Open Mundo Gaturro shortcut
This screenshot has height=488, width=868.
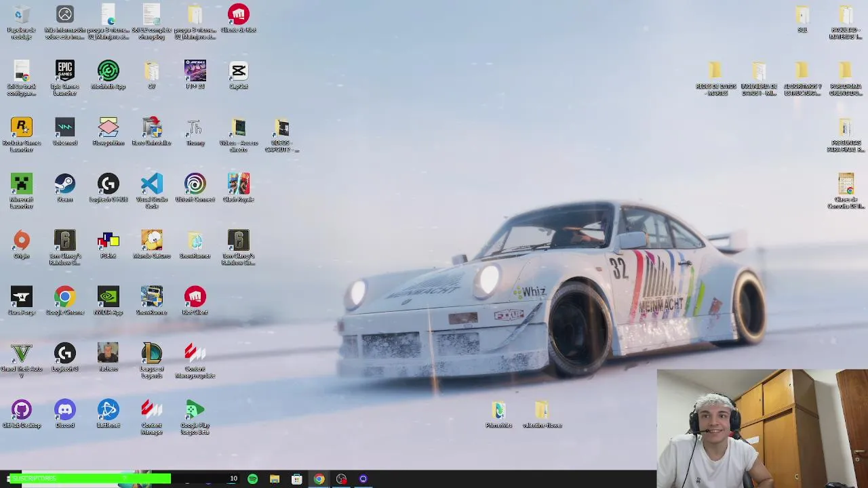click(151, 245)
